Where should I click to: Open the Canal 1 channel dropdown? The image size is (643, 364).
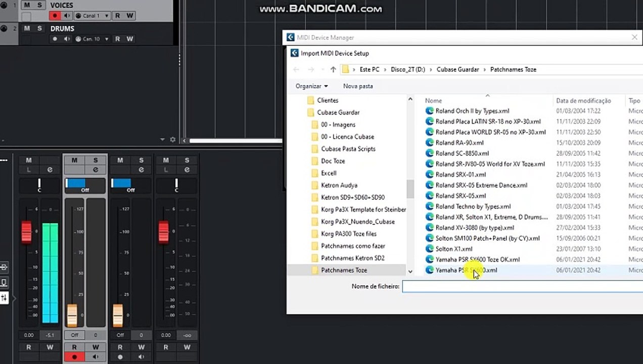pyautogui.click(x=93, y=16)
